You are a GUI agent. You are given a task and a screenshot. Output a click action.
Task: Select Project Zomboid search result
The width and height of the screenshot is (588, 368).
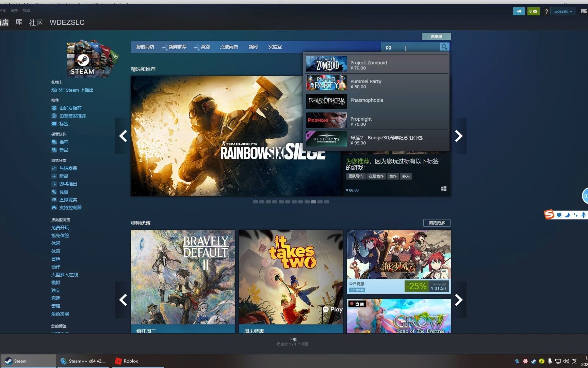pos(377,64)
